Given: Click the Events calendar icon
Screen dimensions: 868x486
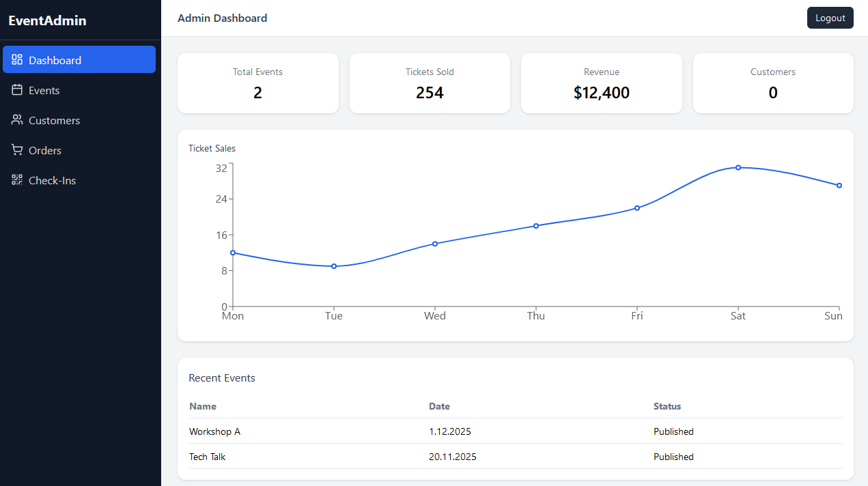Looking at the screenshot, I should (17, 90).
